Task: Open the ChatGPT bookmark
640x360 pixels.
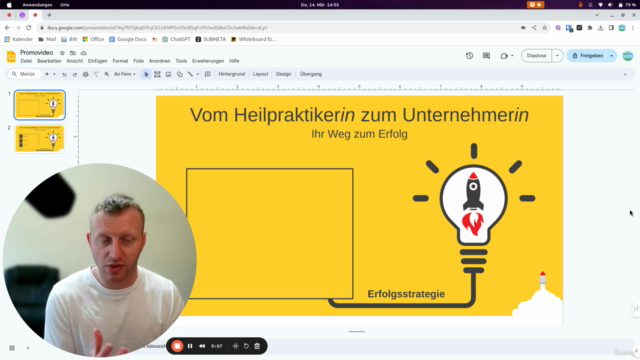Action: pos(176,39)
